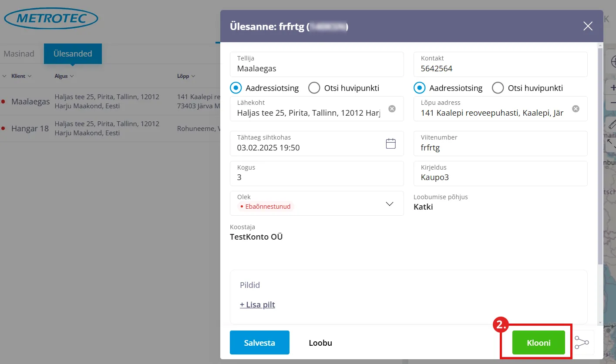This screenshot has width=616, height=364.
Task: Focus the Tellija input field
Action: (317, 64)
